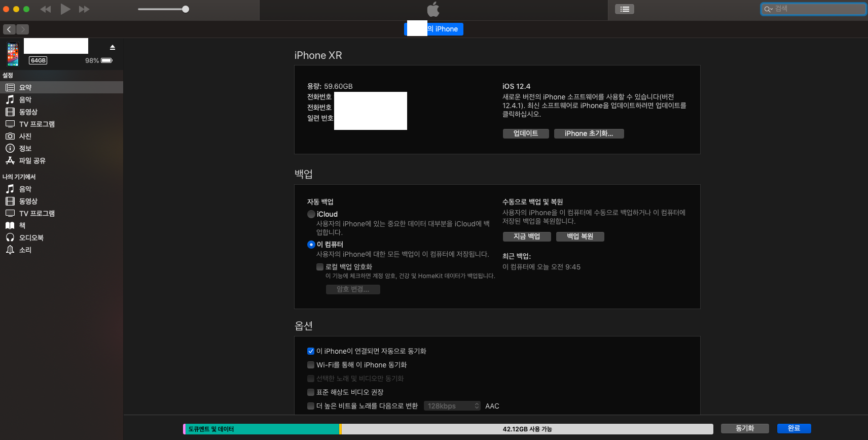Open 파일 공유 in the sidebar
Viewport: 868px width, 440px height.
(61, 160)
